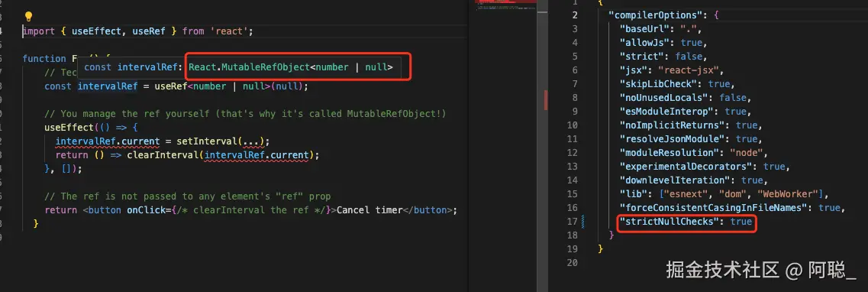Image resolution: width=868 pixels, height=292 pixels.
Task: Click the "You manage the ref yourself" comment
Action: coord(245,114)
